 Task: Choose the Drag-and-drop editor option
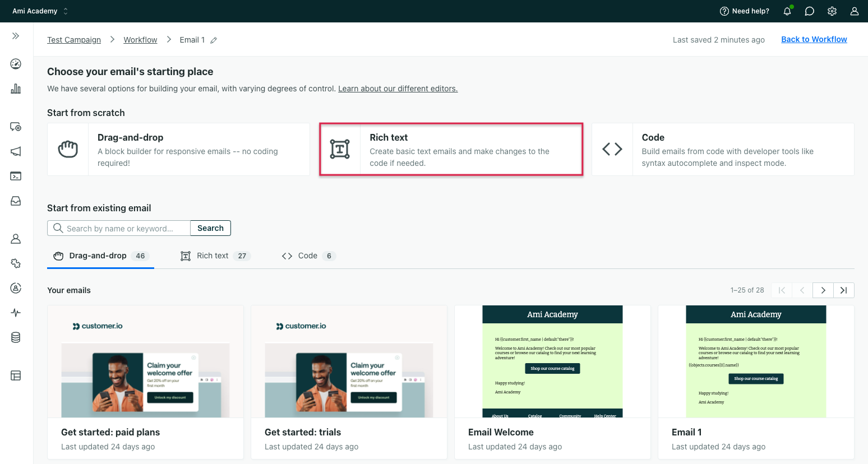179,150
